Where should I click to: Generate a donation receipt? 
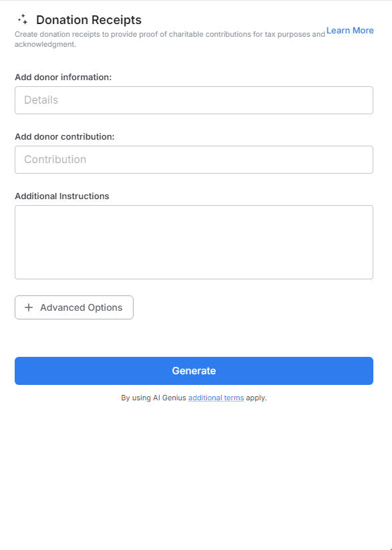[x=194, y=370]
